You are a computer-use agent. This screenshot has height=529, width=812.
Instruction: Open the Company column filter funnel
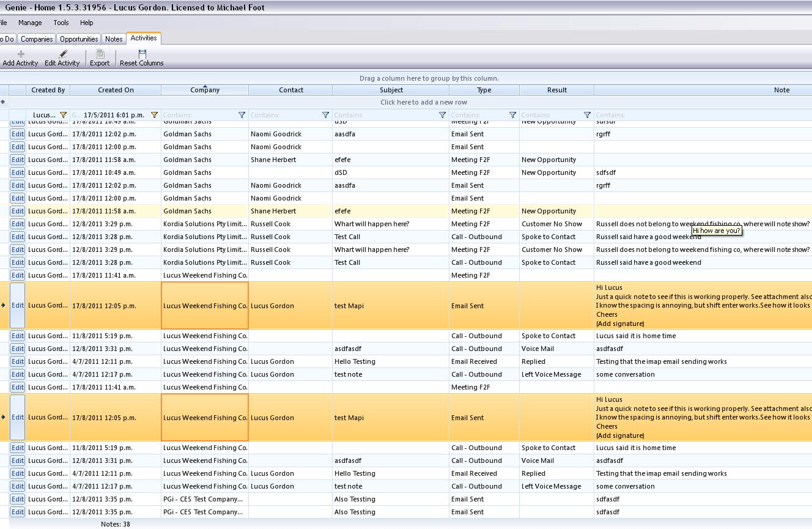[242, 115]
